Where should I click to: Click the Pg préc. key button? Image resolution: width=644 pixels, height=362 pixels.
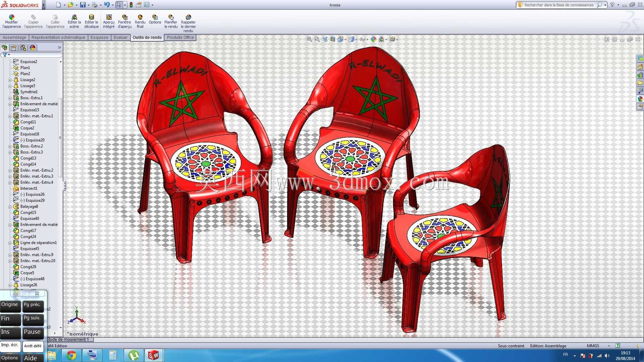pyautogui.click(x=33, y=306)
